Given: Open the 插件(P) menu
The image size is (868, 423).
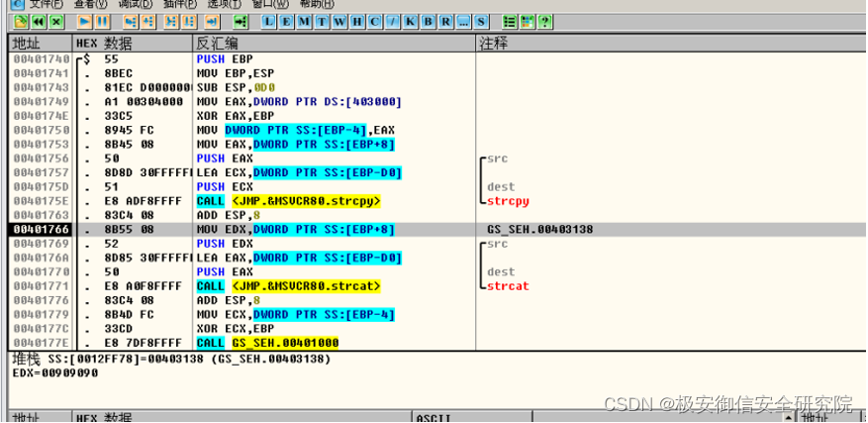Looking at the screenshot, I should pos(180,4).
